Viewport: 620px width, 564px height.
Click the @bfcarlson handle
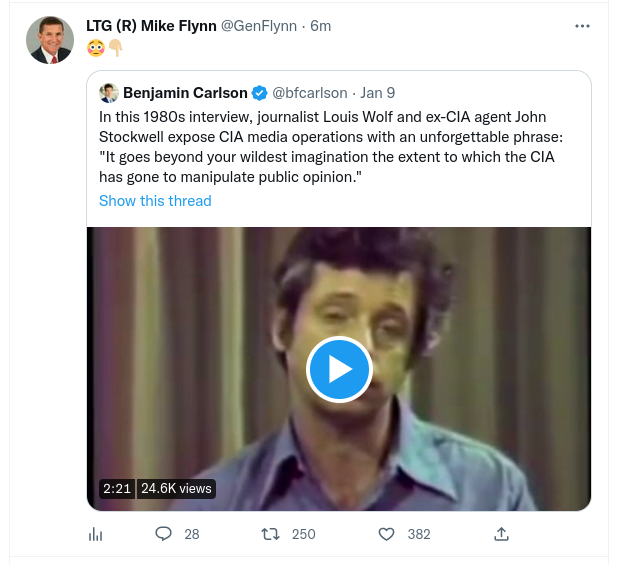[310, 93]
